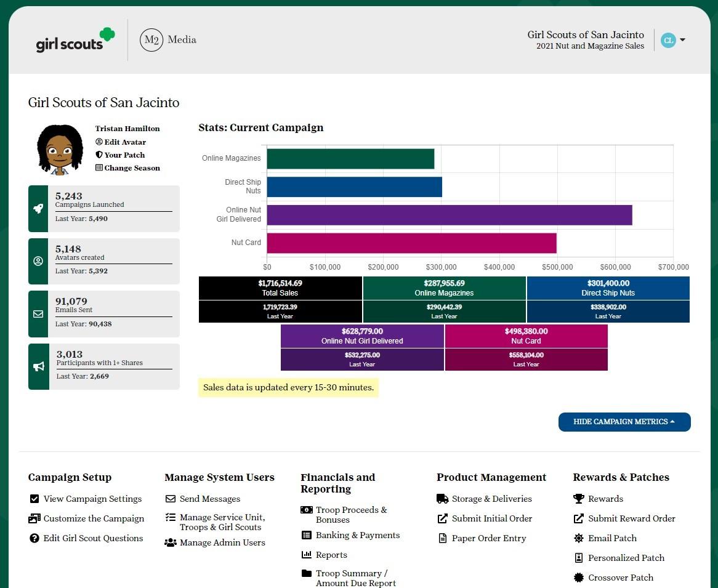Screen dimensions: 718x588
Task: Open Manage Admin Users
Action: [x=222, y=542]
